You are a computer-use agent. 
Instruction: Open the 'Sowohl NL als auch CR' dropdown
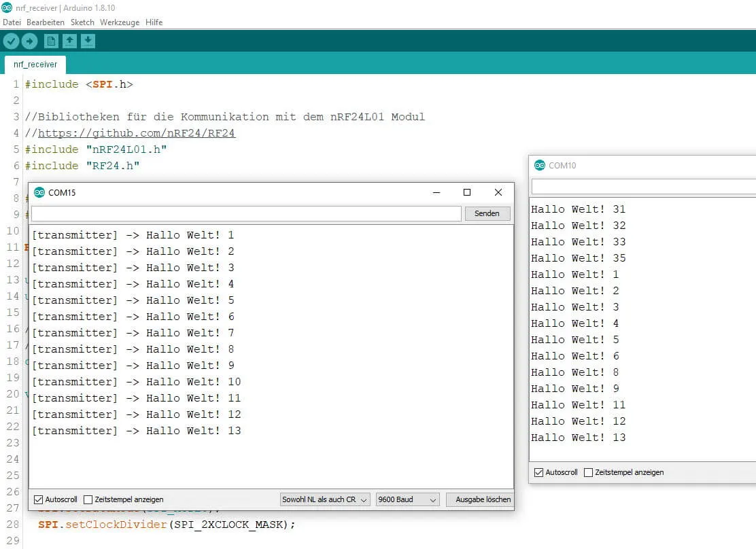point(325,499)
